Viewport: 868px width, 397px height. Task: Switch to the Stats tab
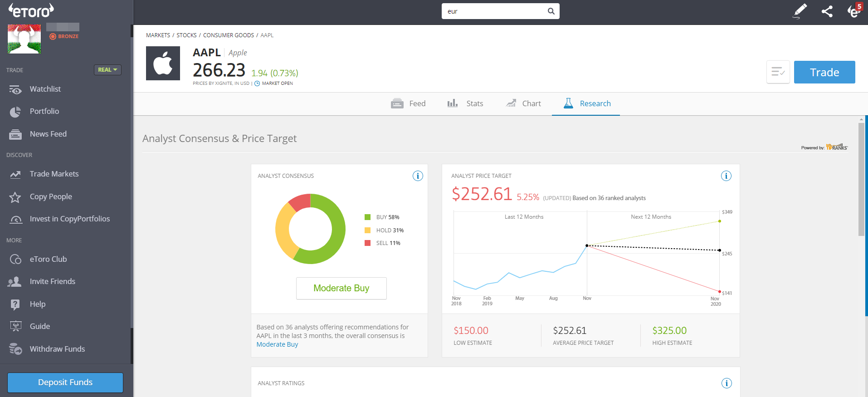tap(465, 103)
